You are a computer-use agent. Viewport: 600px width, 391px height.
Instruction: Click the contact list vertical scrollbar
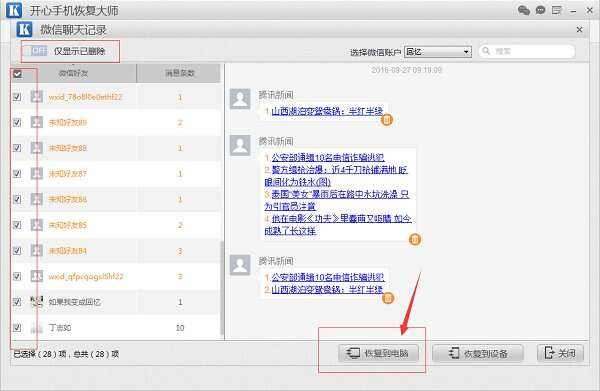[222, 288]
